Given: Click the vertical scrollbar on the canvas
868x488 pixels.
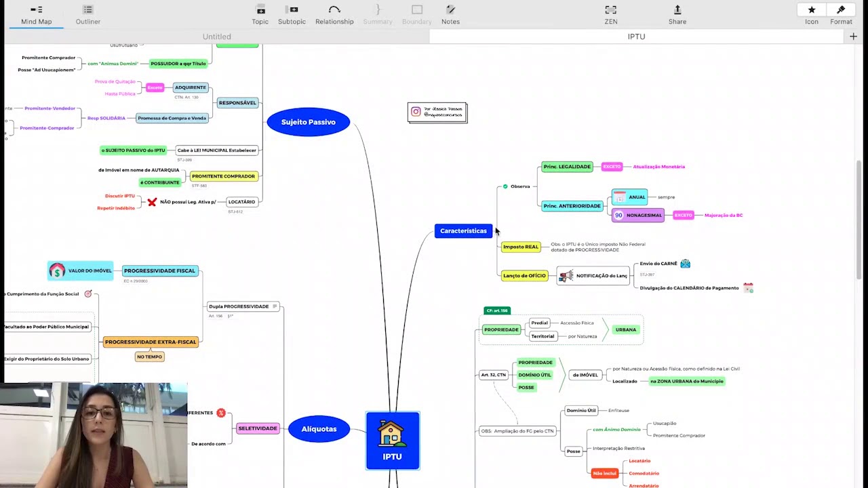Looking at the screenshot, I should [859, 220].
